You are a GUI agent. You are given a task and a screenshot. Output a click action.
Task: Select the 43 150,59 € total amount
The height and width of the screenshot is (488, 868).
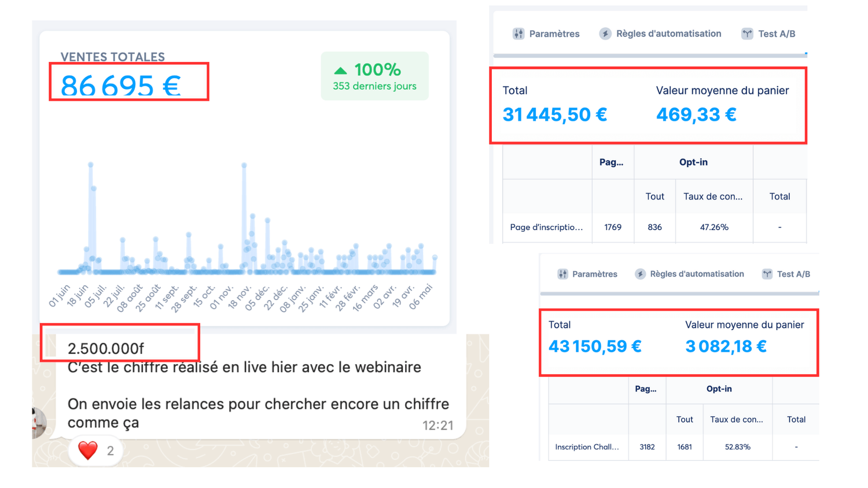[x=595, y=346]
